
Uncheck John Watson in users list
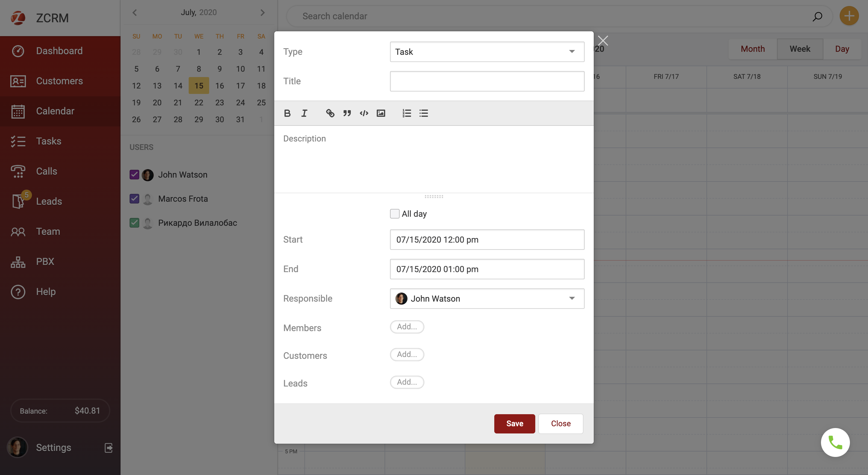pyautogui.click(x=134, y=175)
